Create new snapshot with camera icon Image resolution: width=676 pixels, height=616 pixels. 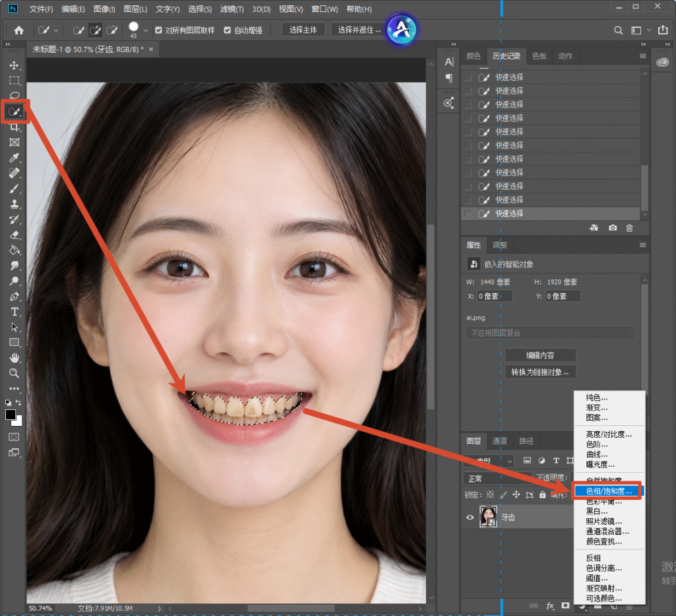click(613, 228)
